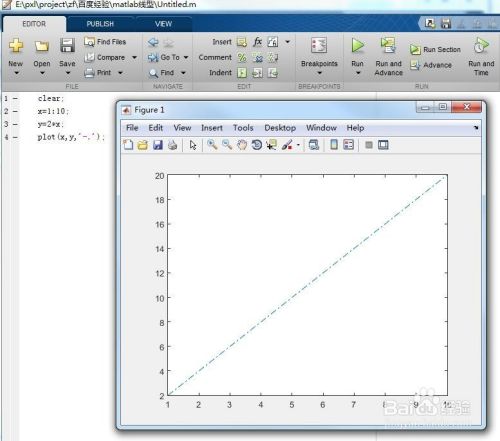Viewport: 500px width, 441px height.
Task: Click the navigate Back arrow icon
Action: 153,42
